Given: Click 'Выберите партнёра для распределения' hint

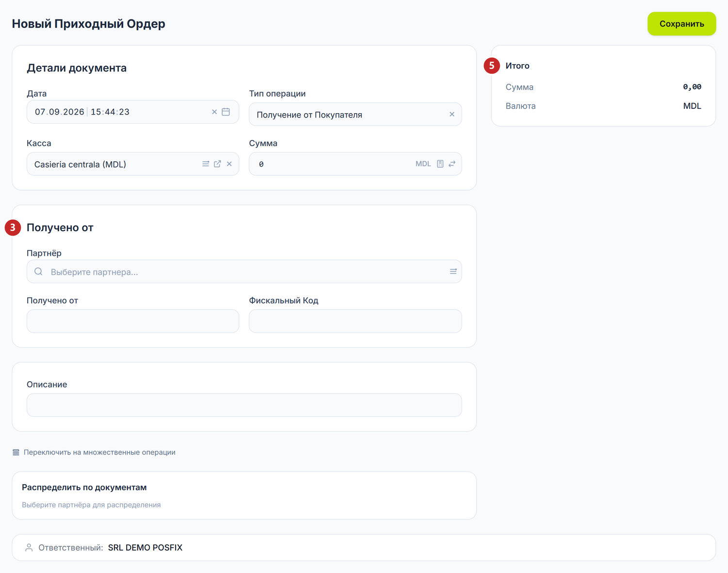Looking at the screenshot, I should (x=91, y=505).
